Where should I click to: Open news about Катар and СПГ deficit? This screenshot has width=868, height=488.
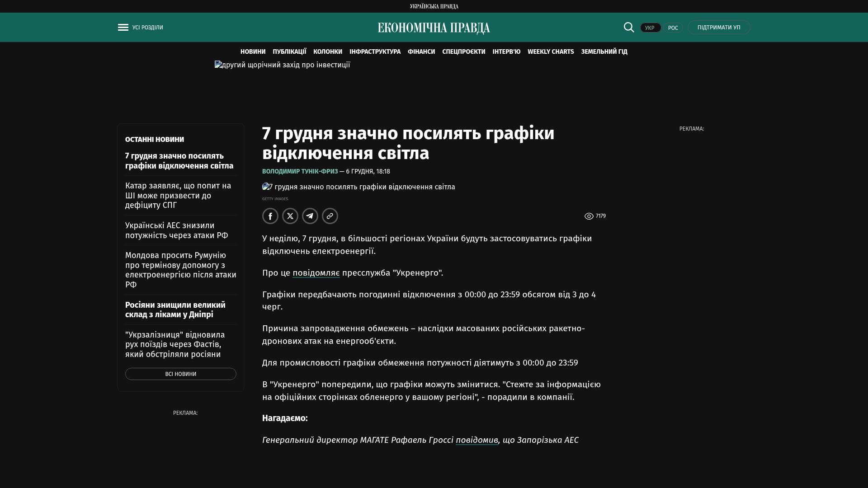pyautogui.click(x=178, y=195)
